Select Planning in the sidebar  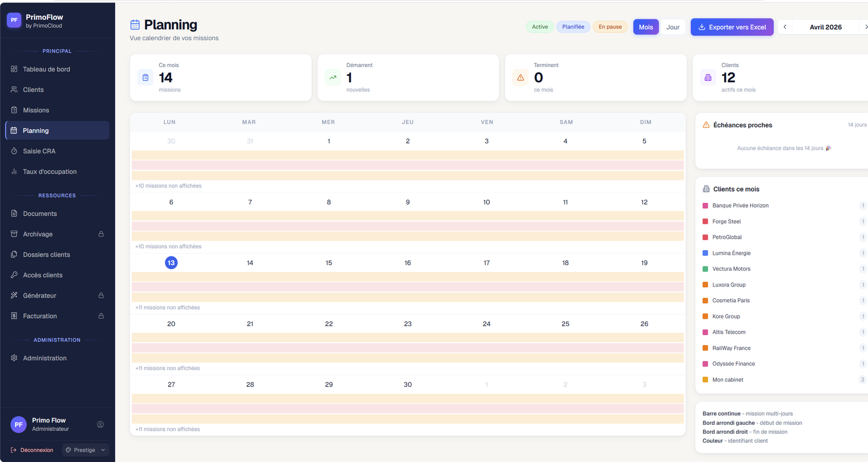tap(57, 130)
